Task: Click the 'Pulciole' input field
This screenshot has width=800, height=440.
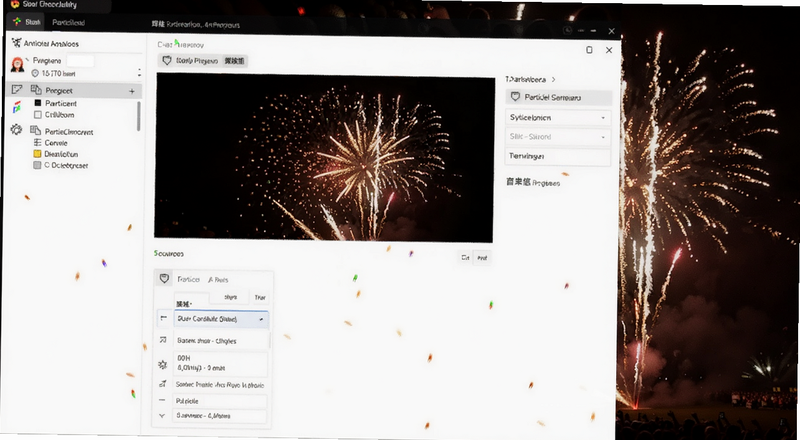Action: pos(221,401)
